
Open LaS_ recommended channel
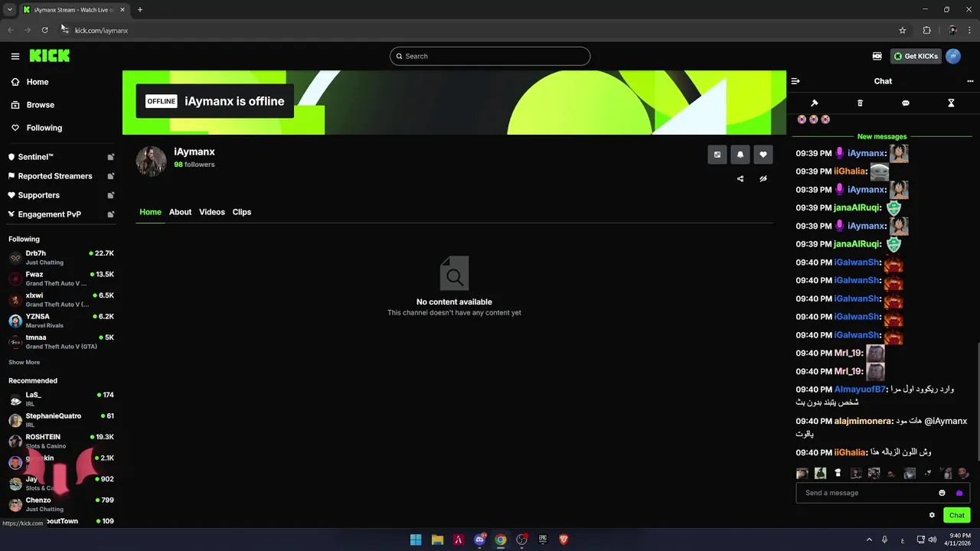tap(61, 399)
